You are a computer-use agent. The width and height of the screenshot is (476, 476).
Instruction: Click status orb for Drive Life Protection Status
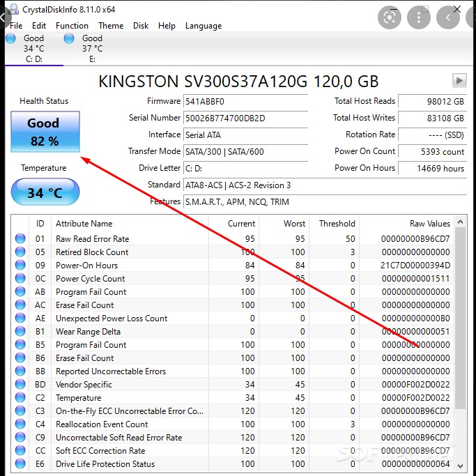[x=20, y=464]
